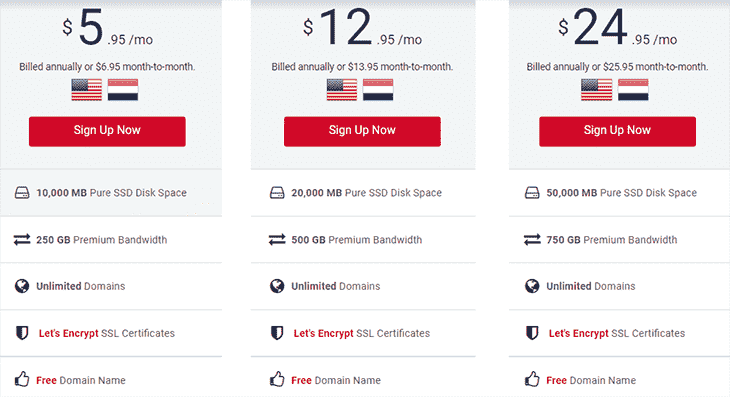Click Free Domain Name in third plan
The image size is (730, 397).
click(591, 380)
